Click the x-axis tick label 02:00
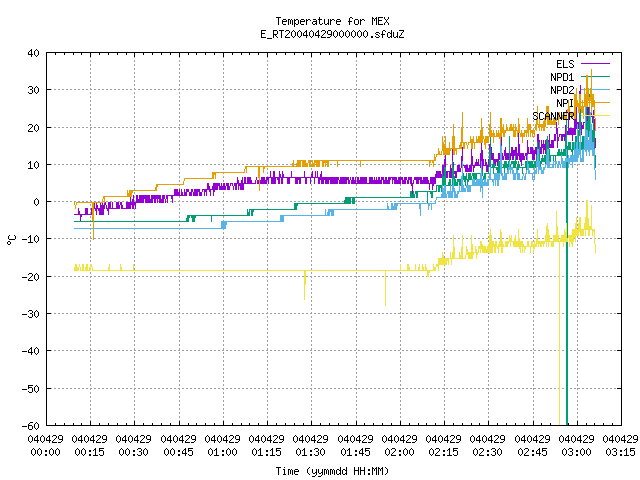Image resolution: width=640 pixels, height=480 pixels. [x=400, y=452]
